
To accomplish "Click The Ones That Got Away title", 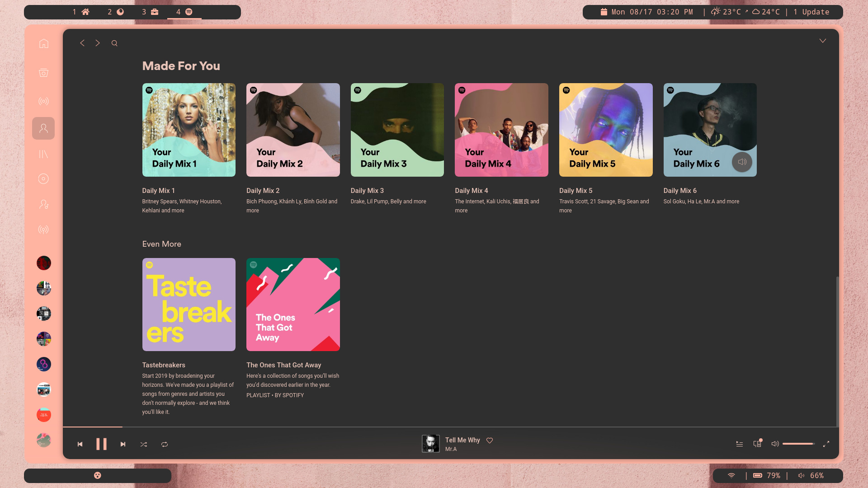I will click(x=284, y=365).
